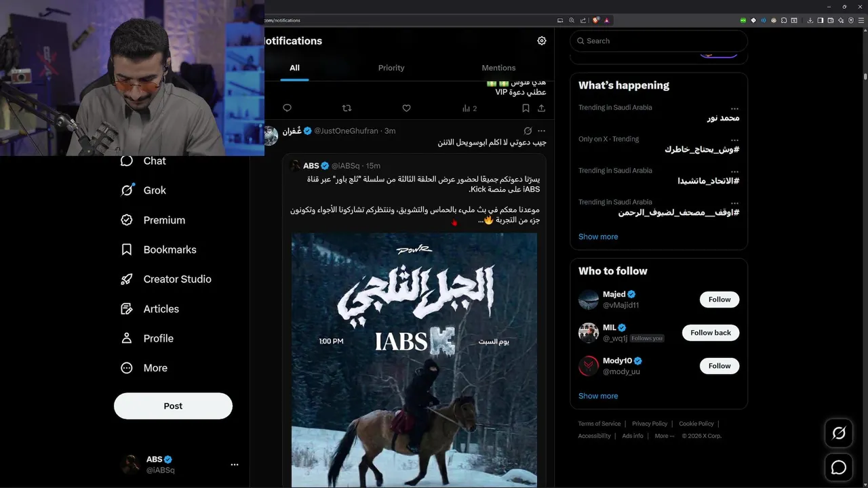Open trending hashtag #اوقف__مصحف_لضيوف_الرحمن
Viewport: 868px width, 488px height.
tap(679, 212)
